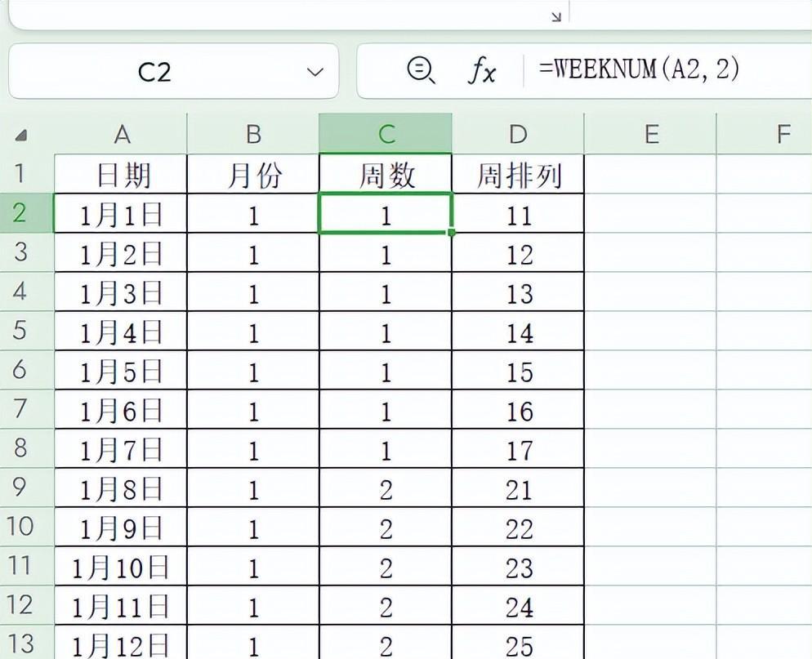
Task: Select the cell 1月10日
Action: click(121, 567)
